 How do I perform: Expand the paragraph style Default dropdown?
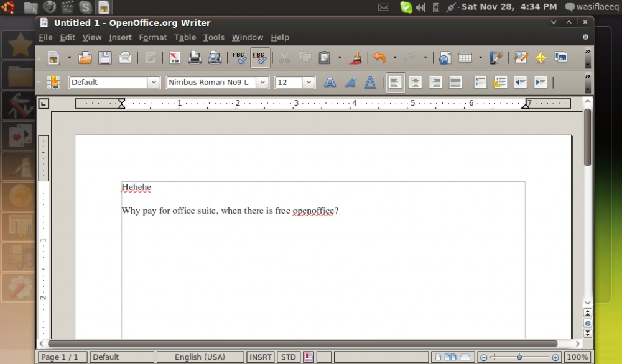click(154, 82)
